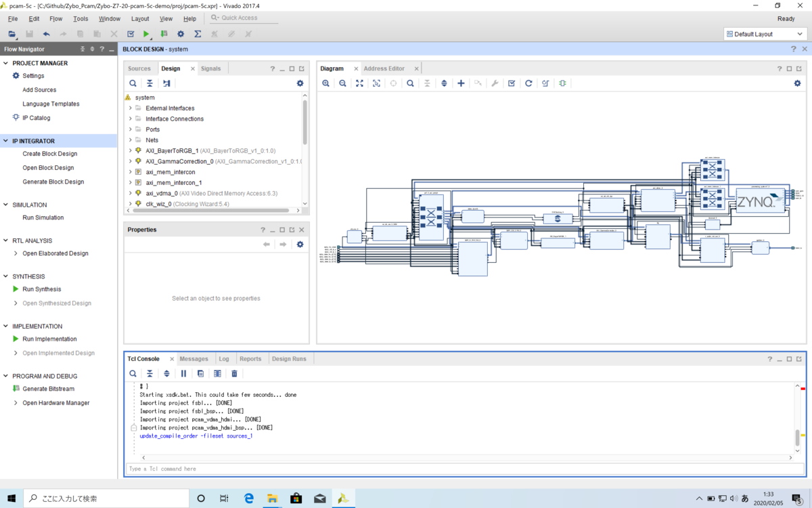Click the Tcl Console vertical scrollbar
812x508 pixels.
tap(797, 437)
